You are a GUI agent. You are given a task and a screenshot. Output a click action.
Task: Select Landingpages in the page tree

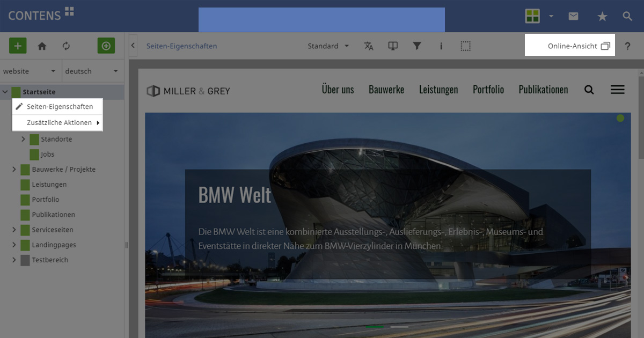[54, 245]
